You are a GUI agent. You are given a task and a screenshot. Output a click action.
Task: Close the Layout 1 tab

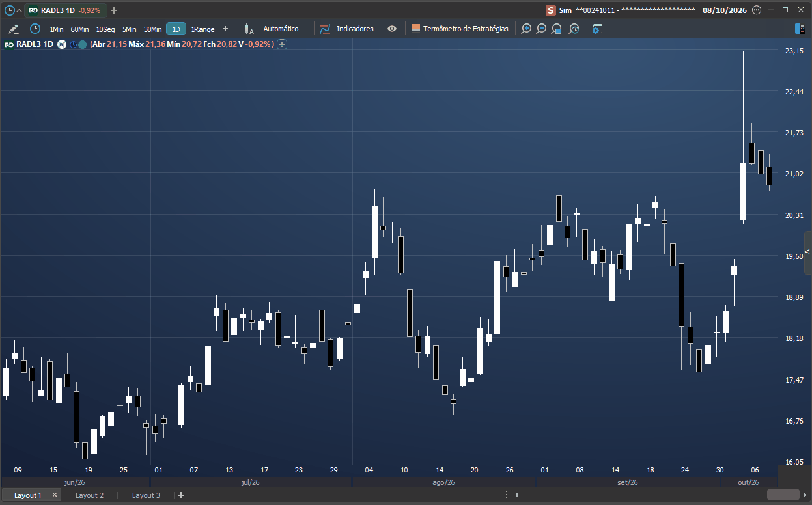pyautogui.click(x=55, y=495)
